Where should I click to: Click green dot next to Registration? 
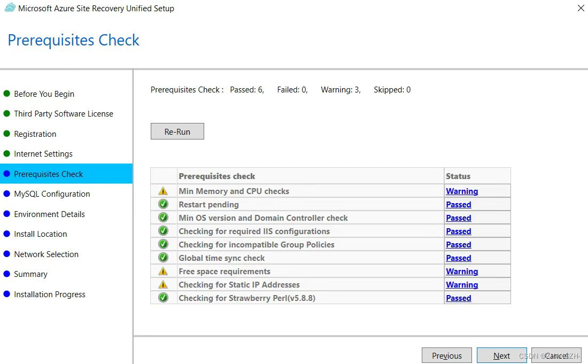tap(7, 134)
